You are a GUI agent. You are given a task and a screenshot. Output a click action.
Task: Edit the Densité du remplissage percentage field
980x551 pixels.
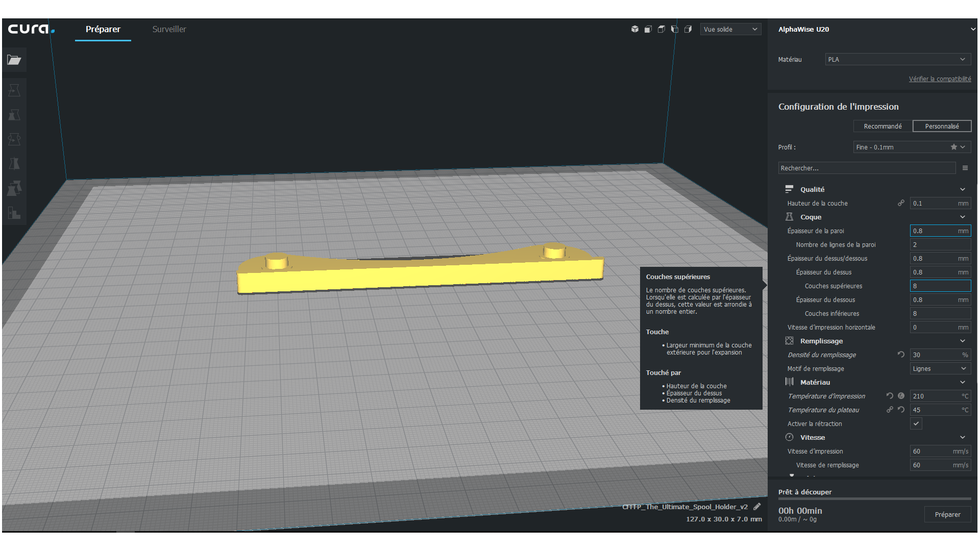coord(940,355)
